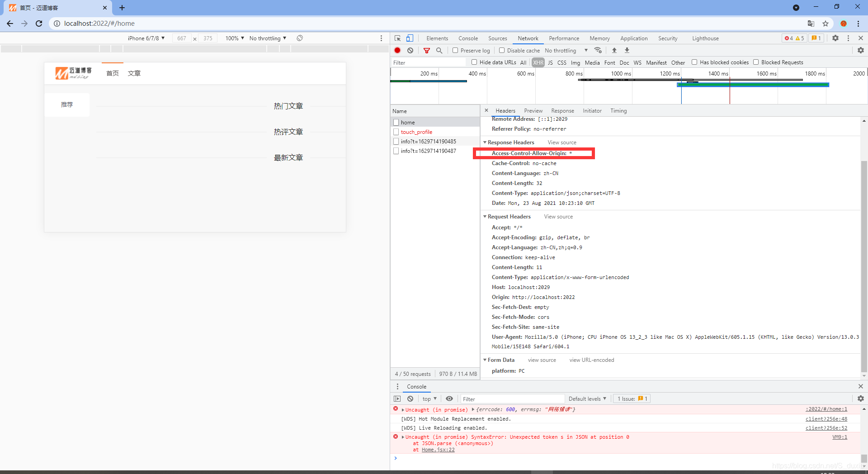Switch to the Sources tab
This screenshot has width=868, height=474.
coord(498,38)
